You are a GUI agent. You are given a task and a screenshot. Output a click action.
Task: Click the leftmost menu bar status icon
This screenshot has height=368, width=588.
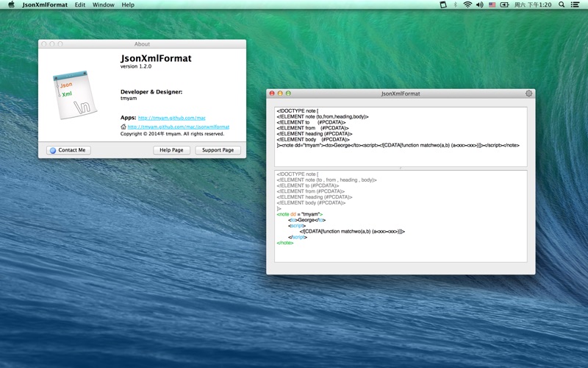443,4
